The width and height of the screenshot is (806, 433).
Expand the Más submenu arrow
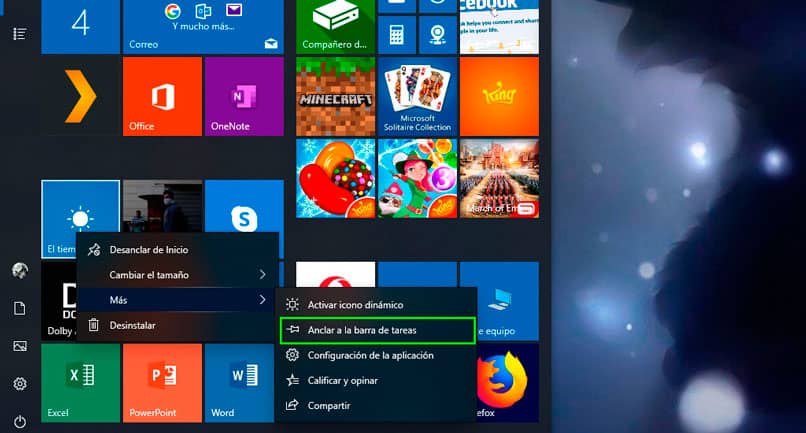(x=262, y=300)
